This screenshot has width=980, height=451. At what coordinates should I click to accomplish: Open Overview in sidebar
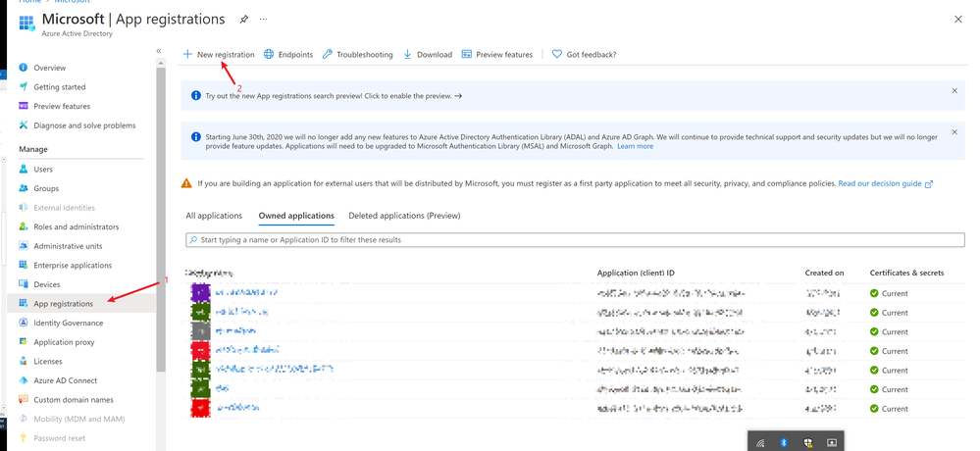click(49, 68)
